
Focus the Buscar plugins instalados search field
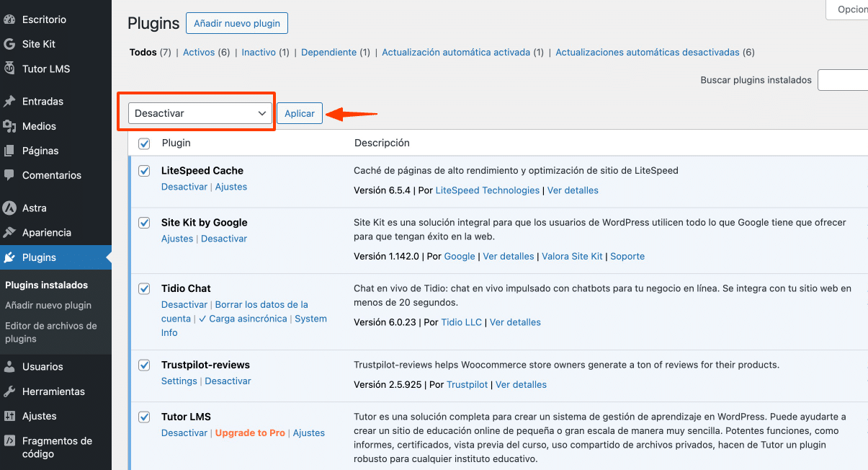843,80
